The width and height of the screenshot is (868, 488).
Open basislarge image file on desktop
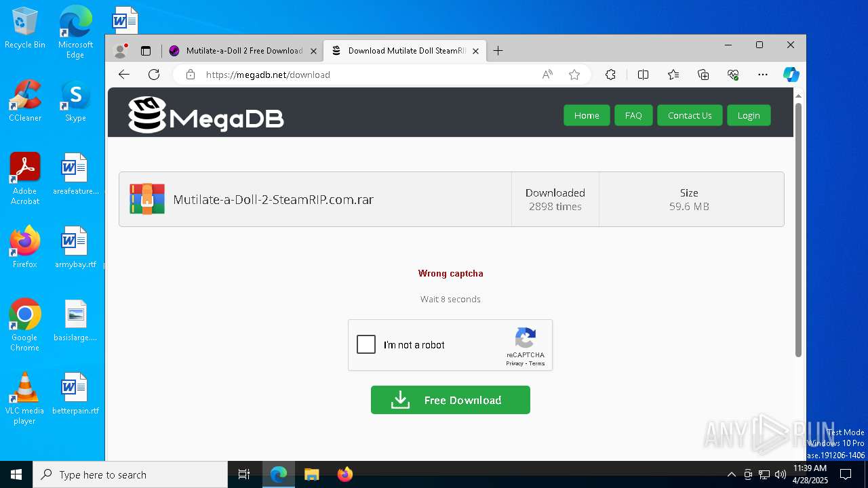tap(75, 321)
